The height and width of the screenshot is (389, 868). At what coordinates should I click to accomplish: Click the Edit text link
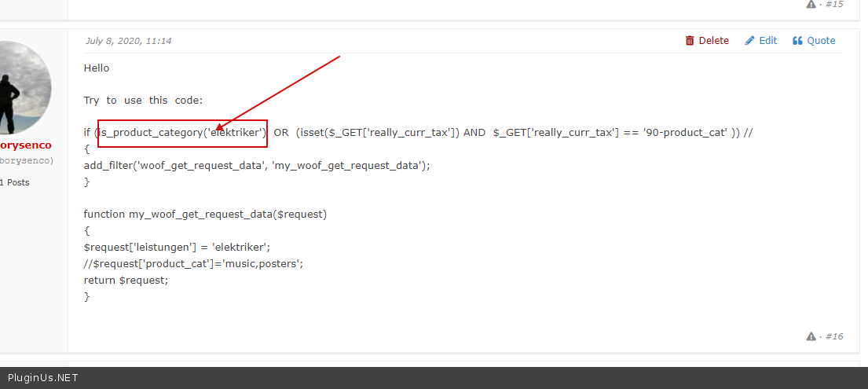[767, 41]
